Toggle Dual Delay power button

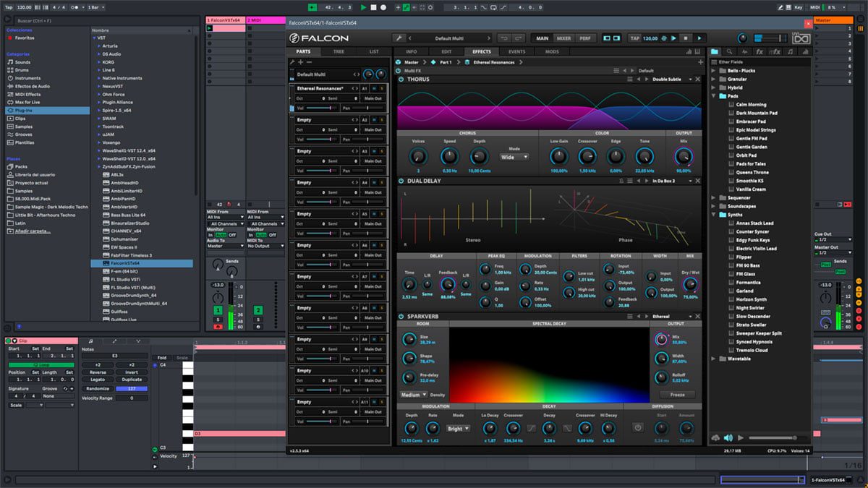[401, 181]
